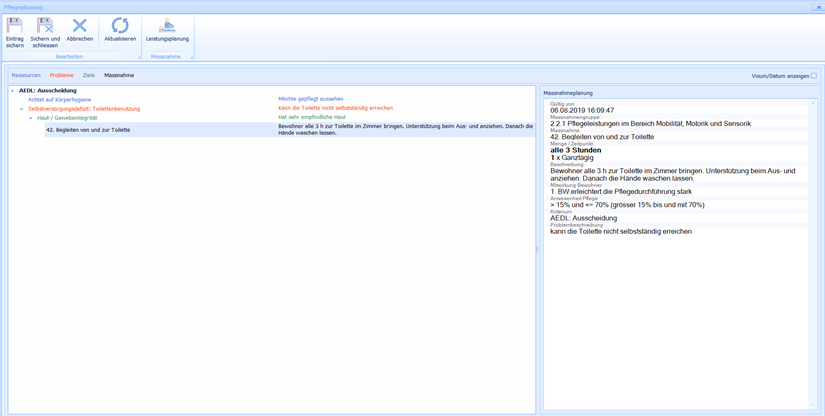This screenshot has height=416, width=825.
Task: Click the tree description starting Bewohner alle 3 h
Action: tap(405, 129)
